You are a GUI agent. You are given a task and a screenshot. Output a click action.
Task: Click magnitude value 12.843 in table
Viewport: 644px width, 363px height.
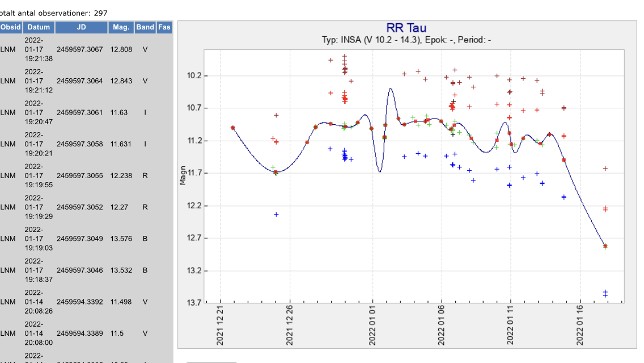(121, 81)
